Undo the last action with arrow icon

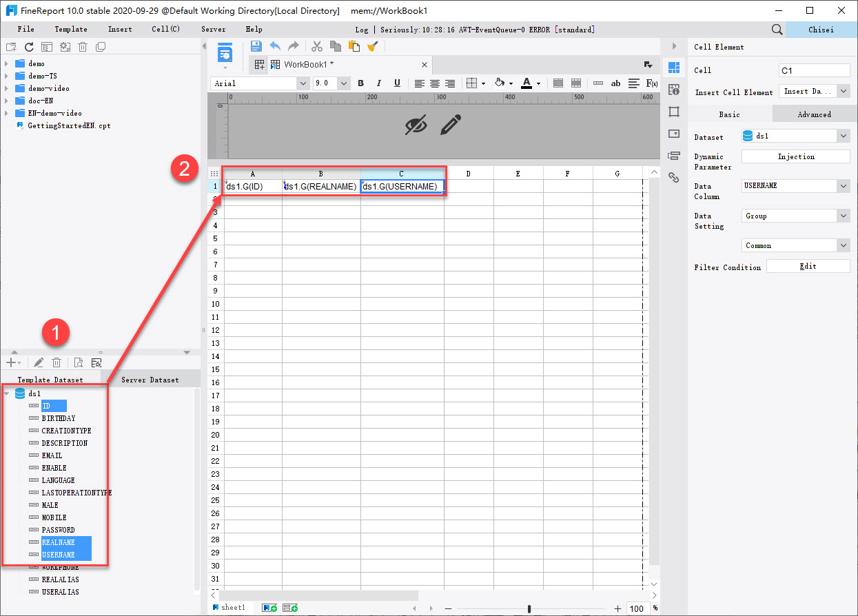(274, 45)
